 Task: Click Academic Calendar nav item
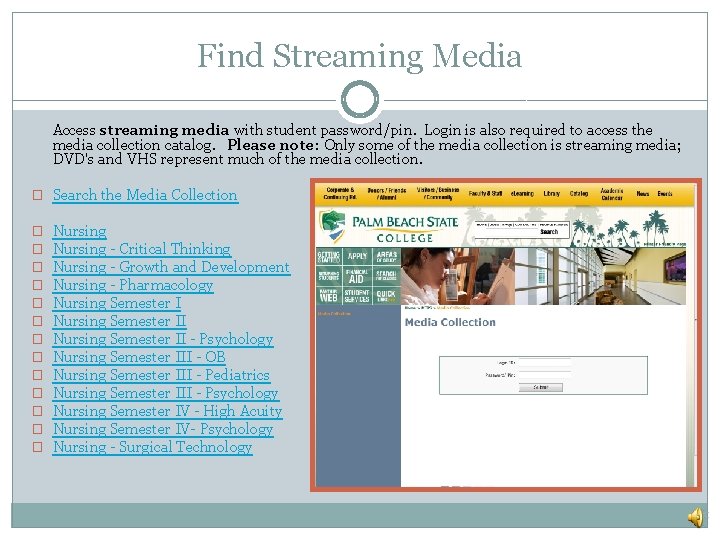pyautogui.click(x=612, y=193)
